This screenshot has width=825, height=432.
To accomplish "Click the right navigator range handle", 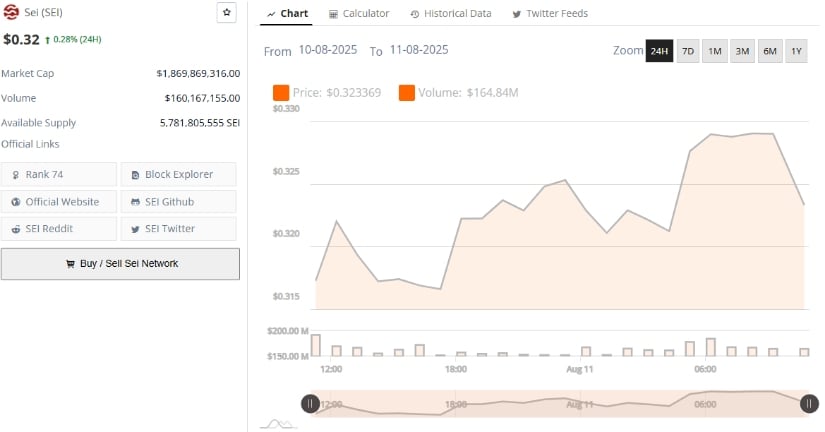I will tap(809, 404).
